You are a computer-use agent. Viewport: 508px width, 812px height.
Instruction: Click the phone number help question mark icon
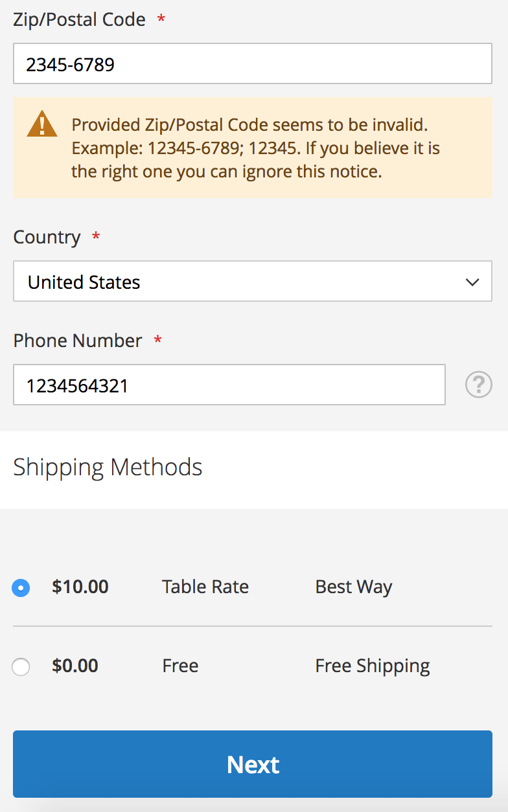pos(478,385)
